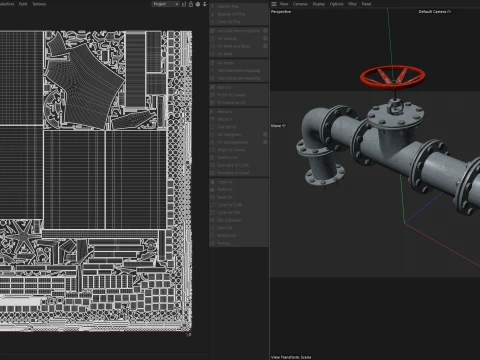The image size is (480, 360).
Task: Choose Cycle UV CCW command
Action: click(x=239, y=205)
